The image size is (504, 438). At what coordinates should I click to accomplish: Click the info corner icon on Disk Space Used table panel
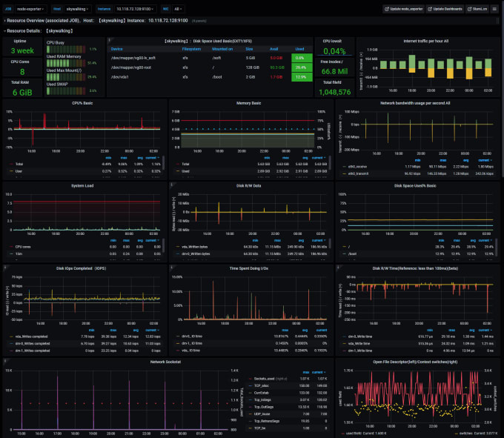pos(109,40)
